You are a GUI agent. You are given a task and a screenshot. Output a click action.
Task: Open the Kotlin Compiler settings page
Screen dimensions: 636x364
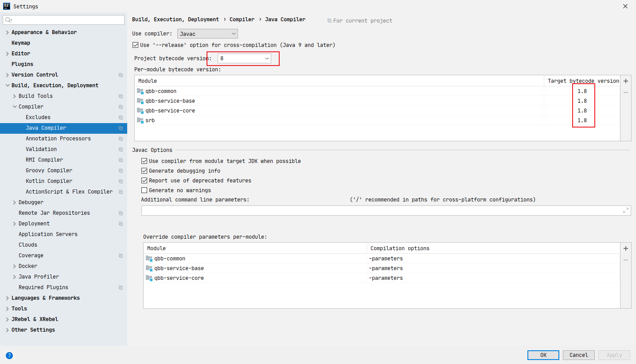coord(49,181)
